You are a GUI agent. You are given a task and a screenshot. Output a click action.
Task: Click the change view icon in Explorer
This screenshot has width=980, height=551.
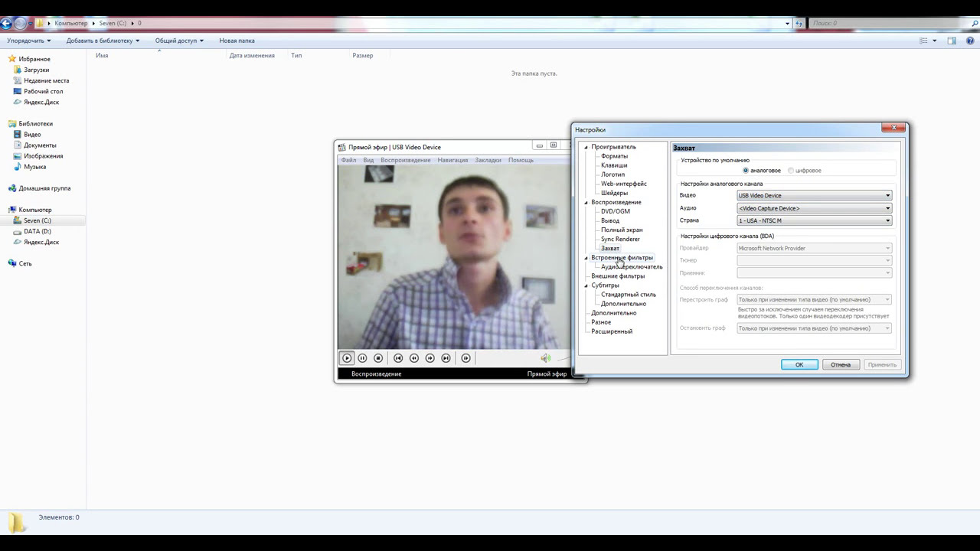(x=923, y=41)
